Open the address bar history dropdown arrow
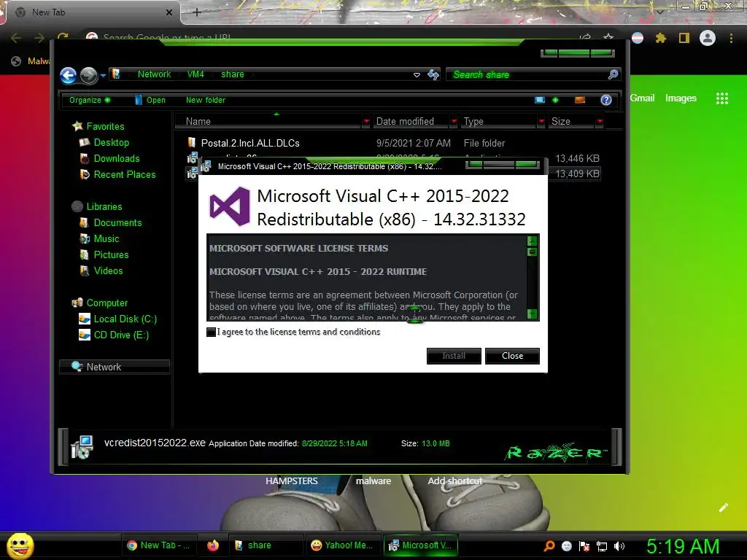This screenshot has width=747, height=560. (x=417, y=75)
